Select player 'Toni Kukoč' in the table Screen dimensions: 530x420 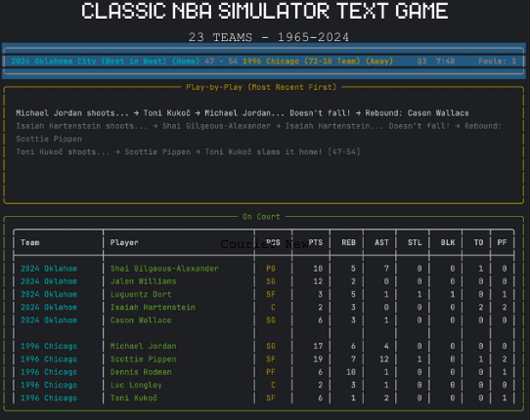(134, 399)
